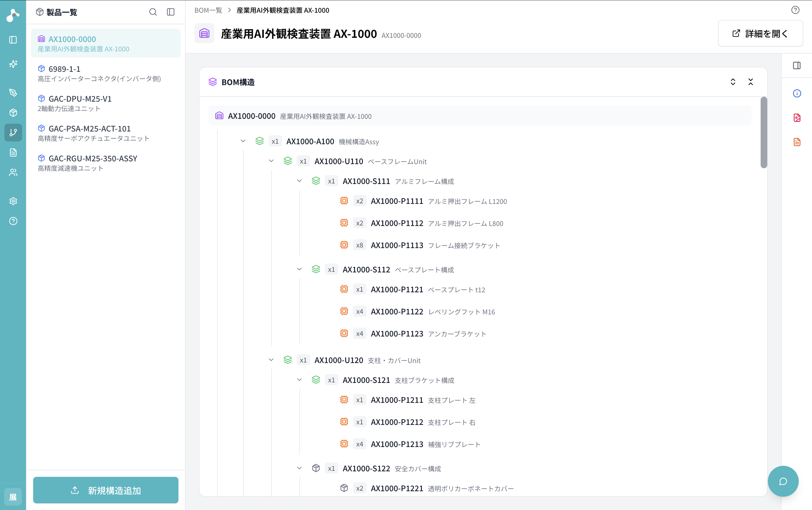The image size is (812, 510).
Task: Expand all BOM structure nodes
Action: click(733, 82)
